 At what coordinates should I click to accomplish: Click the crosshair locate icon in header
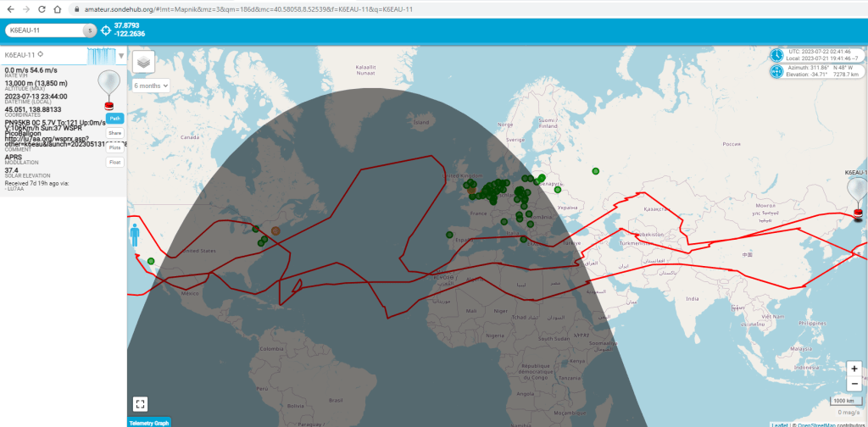pyautogui.click(x=106, y=30)
